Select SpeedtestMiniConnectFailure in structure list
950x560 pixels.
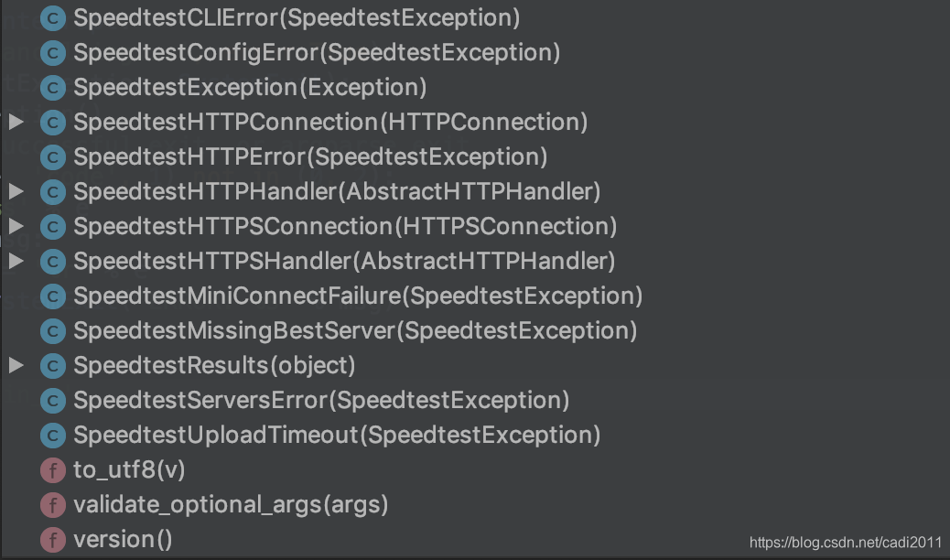pyautogui.click(x=358, y=296)
